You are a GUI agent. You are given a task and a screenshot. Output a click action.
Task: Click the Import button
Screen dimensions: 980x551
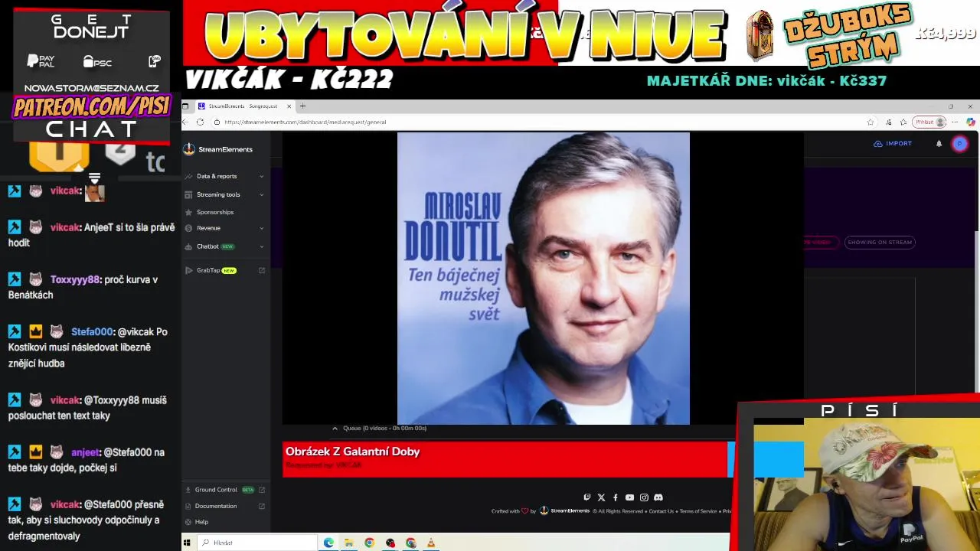(893, 143)
